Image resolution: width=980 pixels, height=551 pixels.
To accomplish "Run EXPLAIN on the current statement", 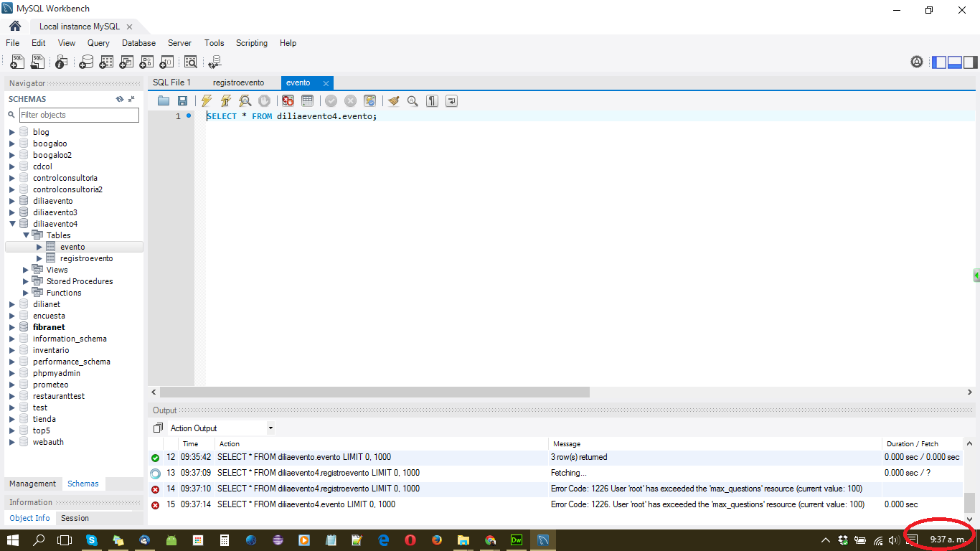I will (x=245, y=101).
